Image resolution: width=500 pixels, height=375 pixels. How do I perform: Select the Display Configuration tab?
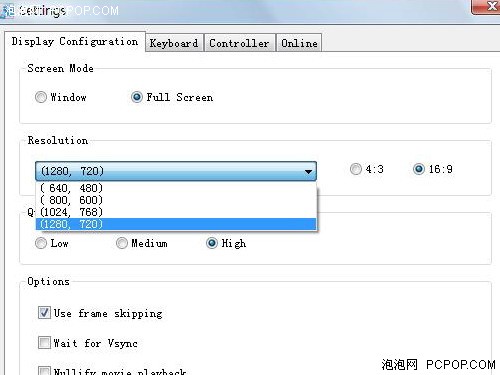(75, 42)
